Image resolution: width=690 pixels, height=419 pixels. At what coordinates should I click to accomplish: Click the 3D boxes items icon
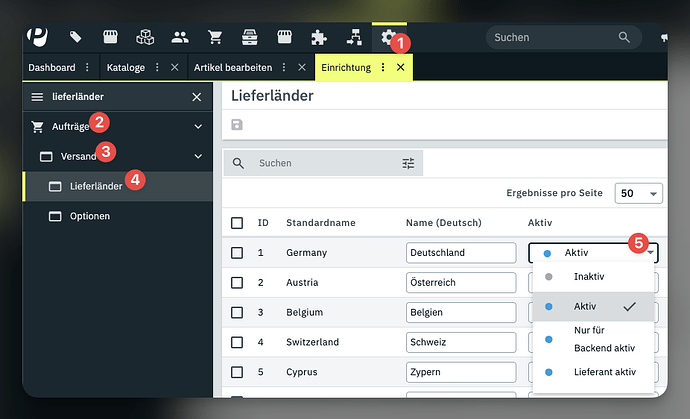145,37
